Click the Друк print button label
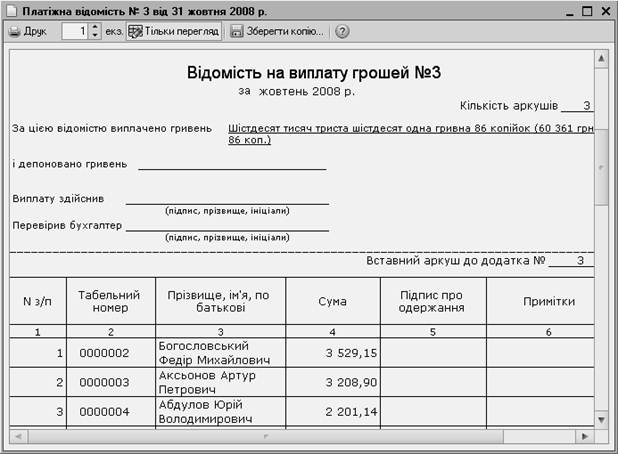This screenshot has width=618, height=454. 35,32
